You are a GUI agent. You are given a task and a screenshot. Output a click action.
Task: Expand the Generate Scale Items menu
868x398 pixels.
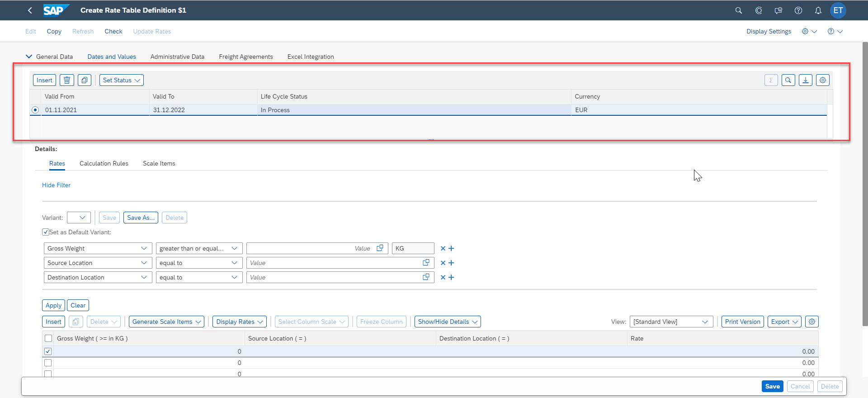166,322
